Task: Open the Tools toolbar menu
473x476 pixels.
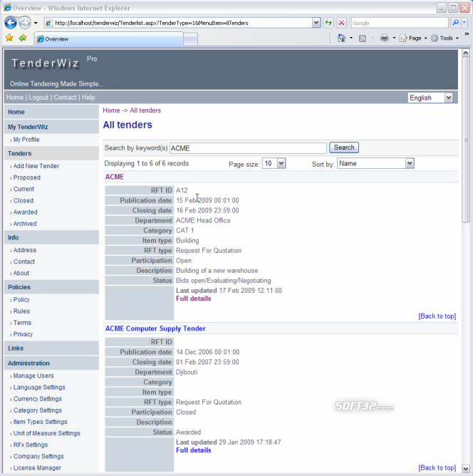Action: [x=445, y=38]
